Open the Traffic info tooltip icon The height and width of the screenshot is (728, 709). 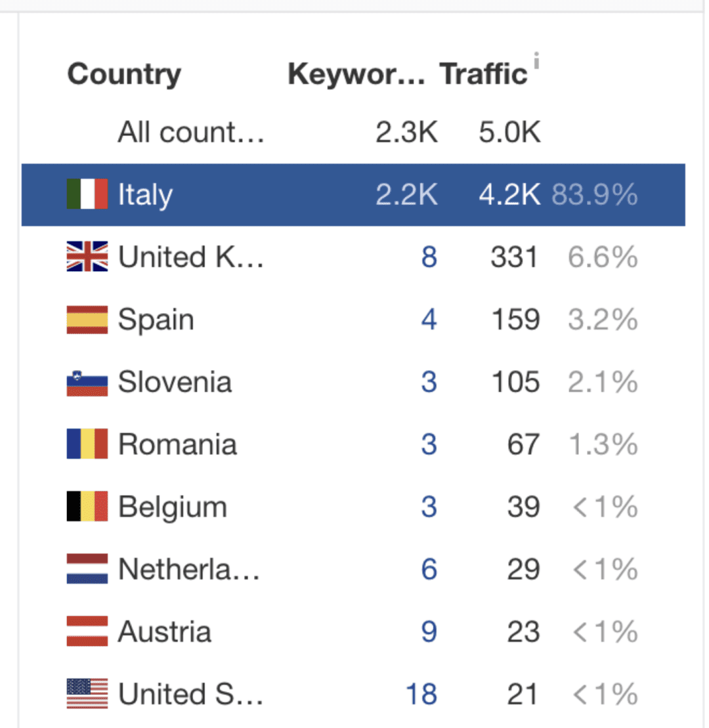point(536,60)
